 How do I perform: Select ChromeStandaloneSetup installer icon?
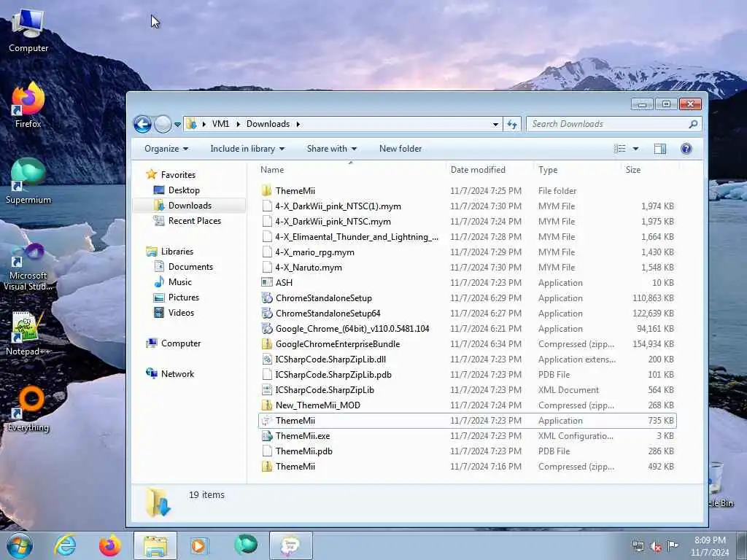coord(267,298)
